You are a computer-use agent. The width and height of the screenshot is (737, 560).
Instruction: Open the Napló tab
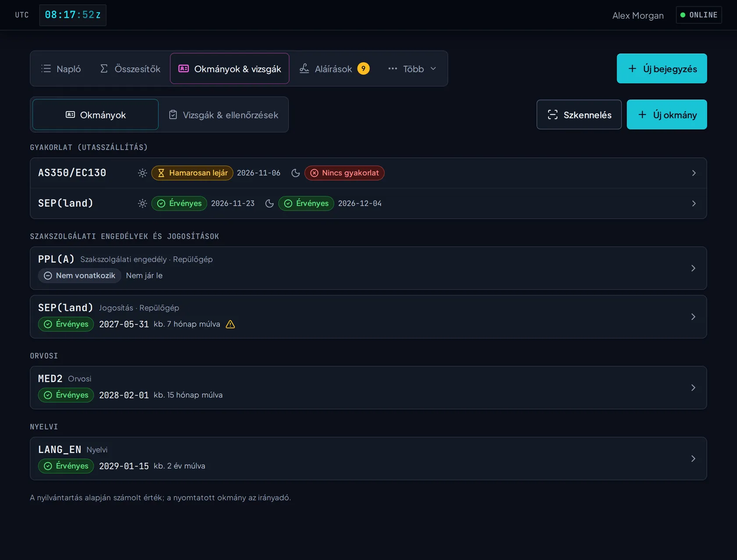pos(61,69)
